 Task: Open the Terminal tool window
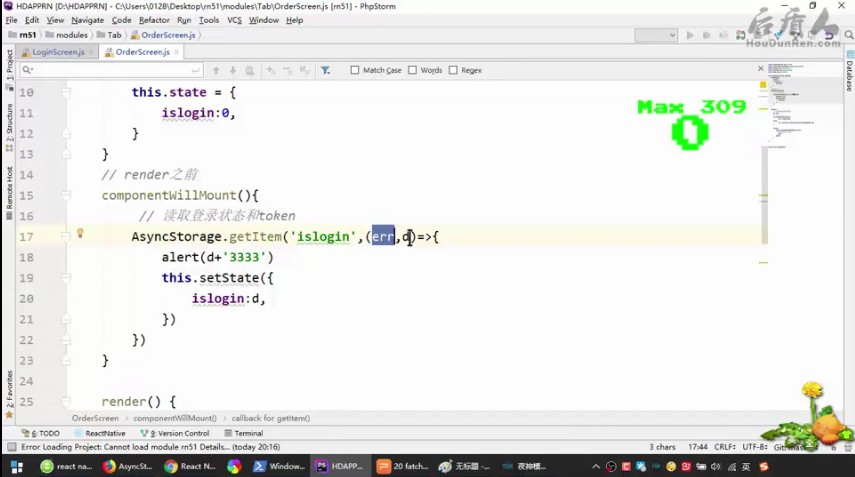click(x=243, y=433)
